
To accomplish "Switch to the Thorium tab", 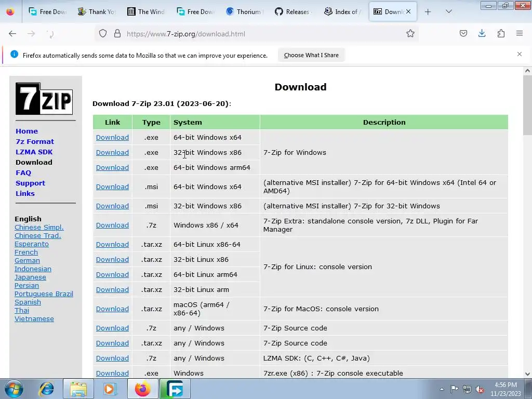I will 245,12.
